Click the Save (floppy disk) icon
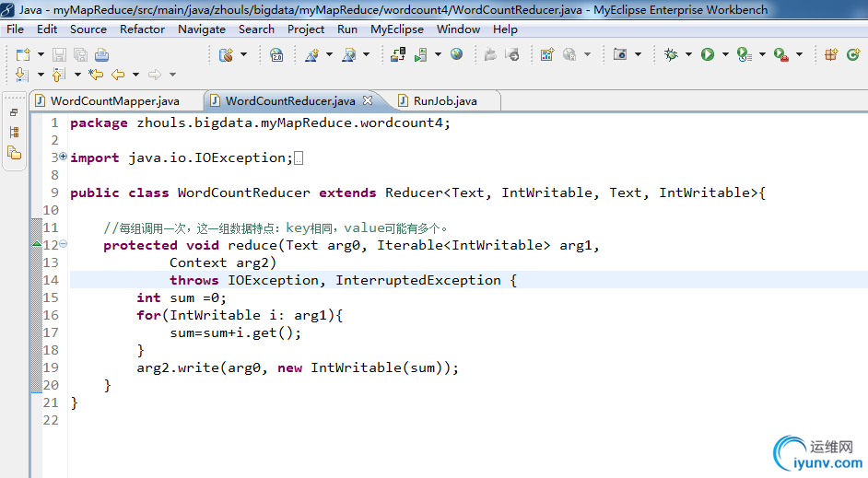 click(59, 54)
